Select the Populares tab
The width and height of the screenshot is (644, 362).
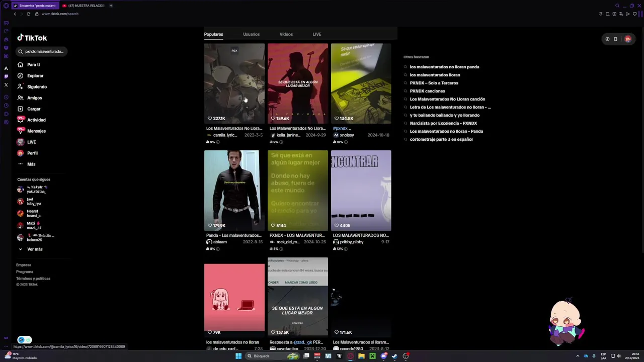213,34
